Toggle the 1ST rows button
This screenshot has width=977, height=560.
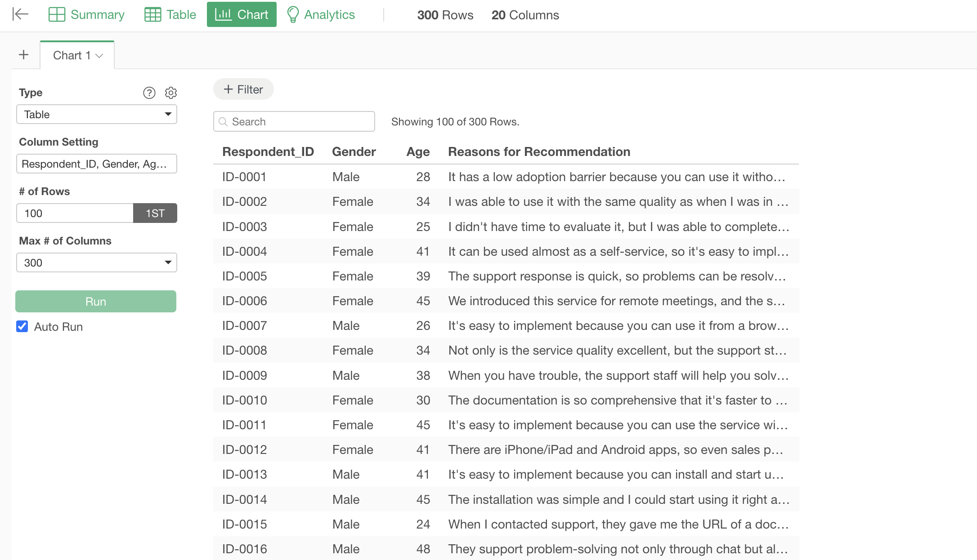tap(155, 213)
